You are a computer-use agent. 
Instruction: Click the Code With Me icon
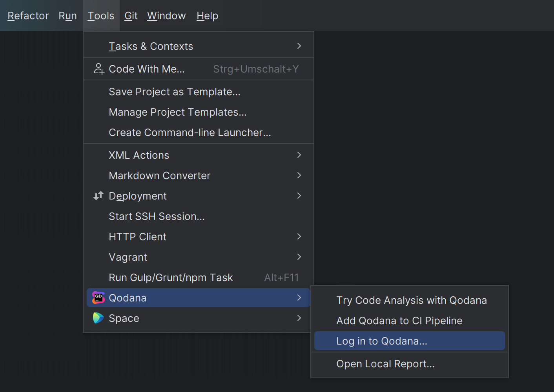[98, 69]
